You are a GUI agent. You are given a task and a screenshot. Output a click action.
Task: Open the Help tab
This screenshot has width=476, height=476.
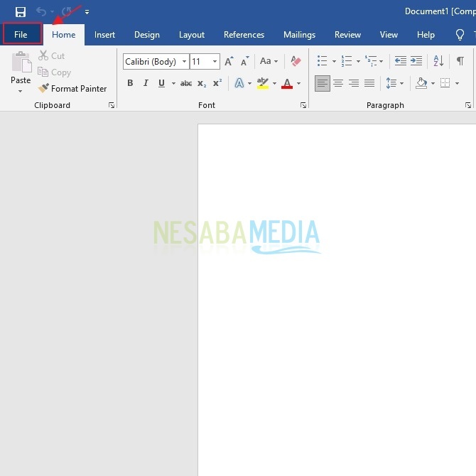(426, 35)
